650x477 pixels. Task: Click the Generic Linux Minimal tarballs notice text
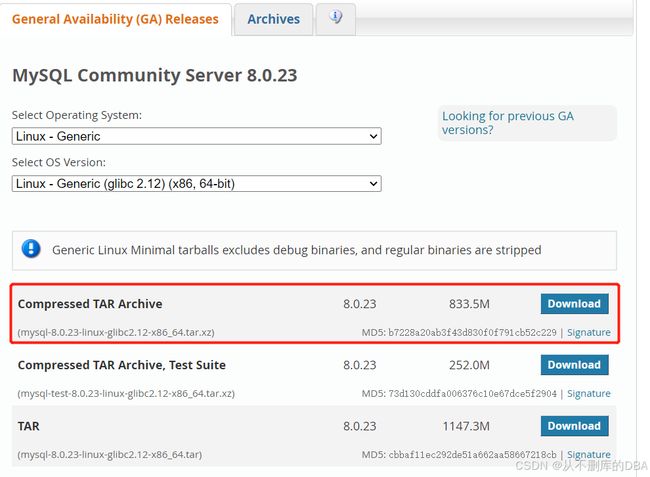(x=297, y=250)
